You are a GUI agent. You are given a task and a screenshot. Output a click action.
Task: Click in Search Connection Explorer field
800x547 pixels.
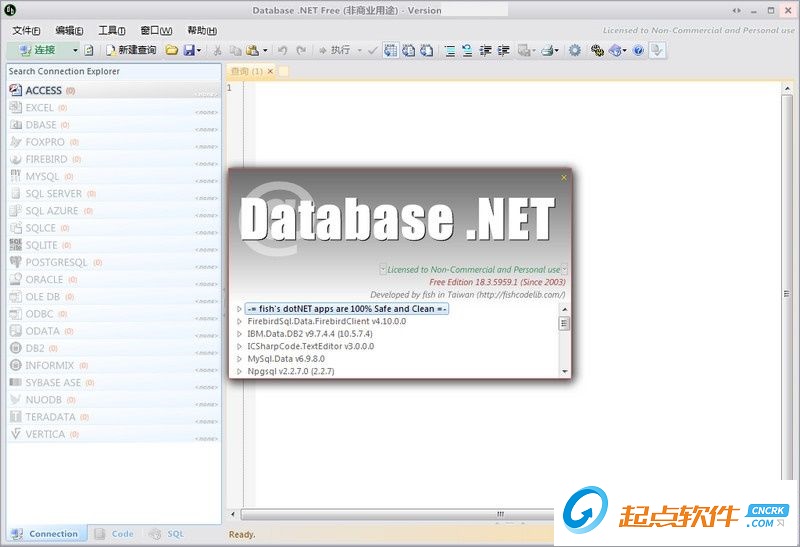114,71
